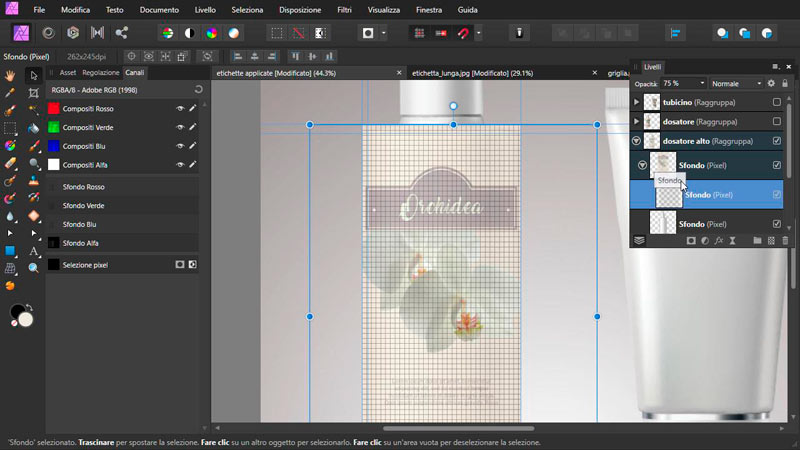Click foreground black color circle
The height and width of the screenshot is (450, 800).
click(17, 311)
